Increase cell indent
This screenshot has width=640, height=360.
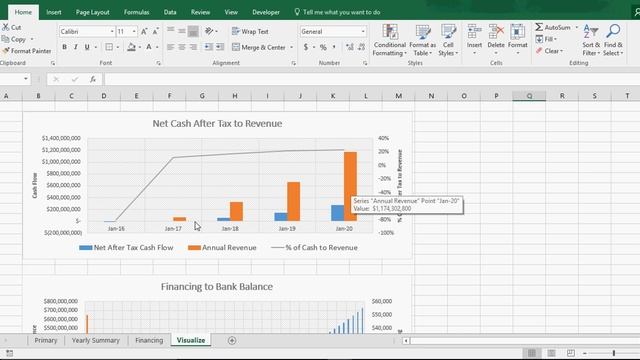pos(220,47)
